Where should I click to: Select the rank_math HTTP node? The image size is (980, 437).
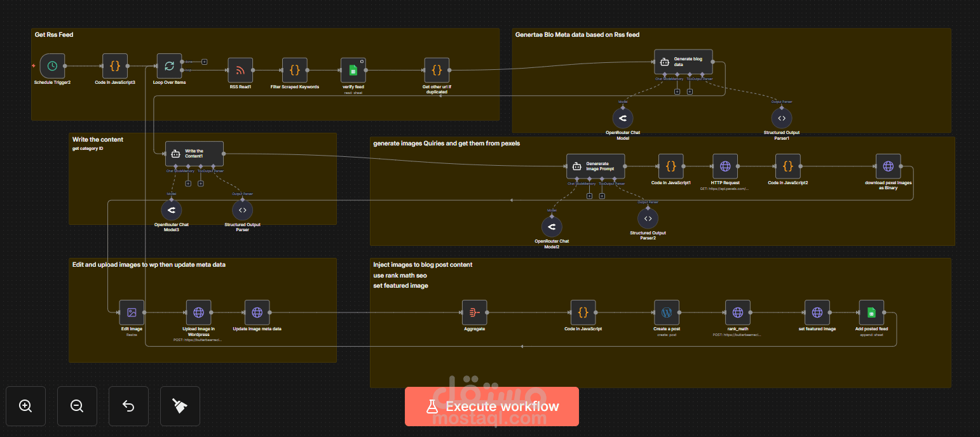coord(738,313)
